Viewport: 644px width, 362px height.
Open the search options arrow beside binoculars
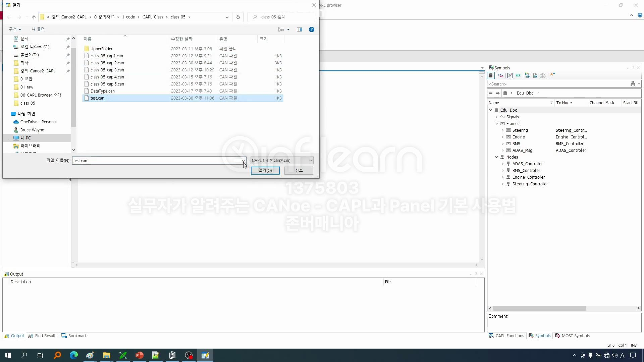point(639,84)
